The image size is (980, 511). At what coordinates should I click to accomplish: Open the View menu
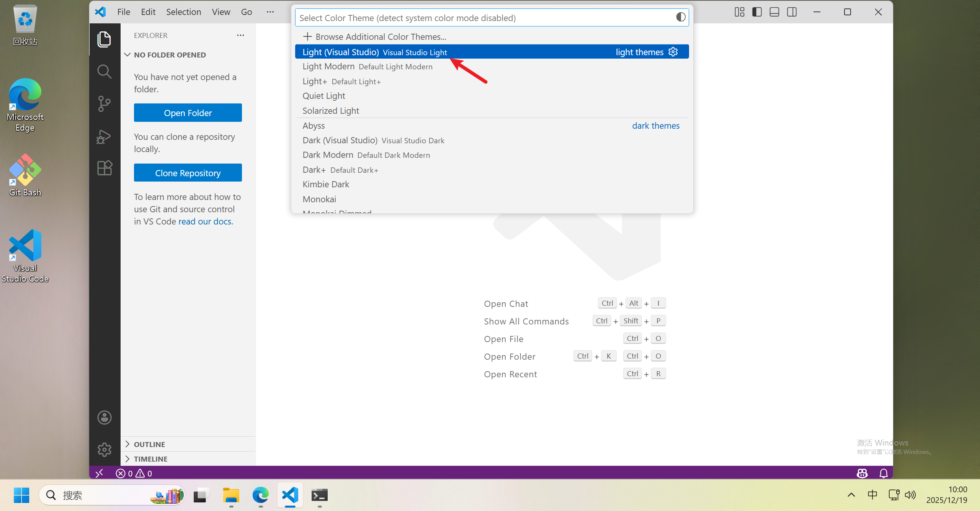point(221,12)
